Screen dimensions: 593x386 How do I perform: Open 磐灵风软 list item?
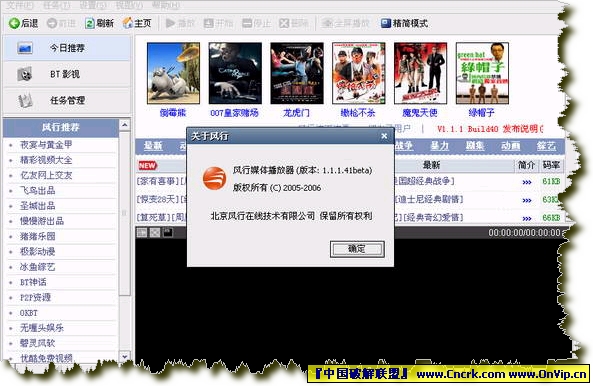click(x=37, y=343)
